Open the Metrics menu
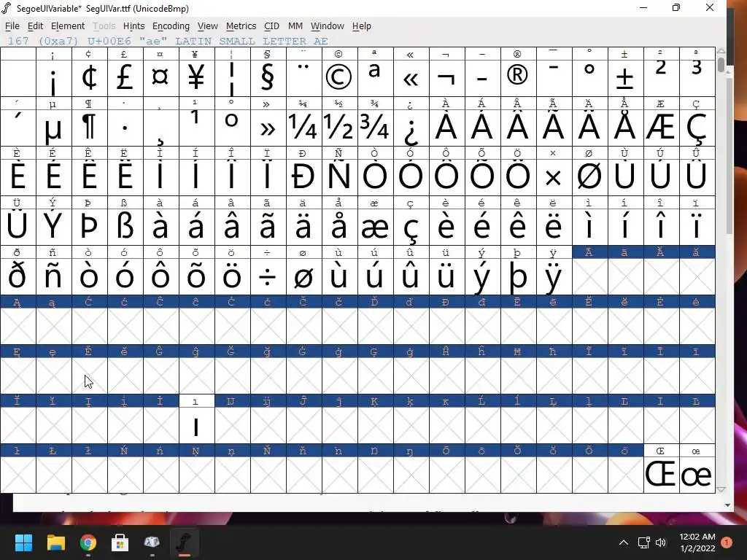Viewport: 747px width, 560px height. (x=241, y=26)
